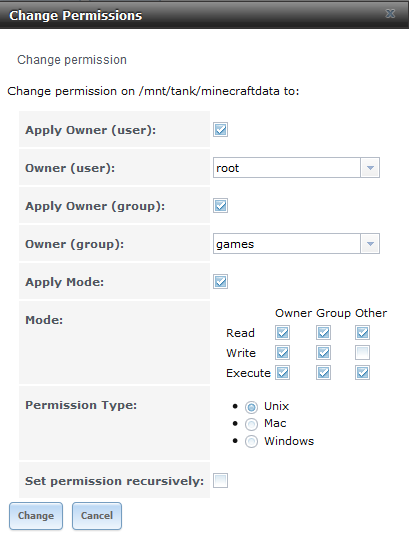Uncheck Apply Owner (user) checkbox
The height and width of the screenshot is (537, 409).
click(x=220, y=130)
